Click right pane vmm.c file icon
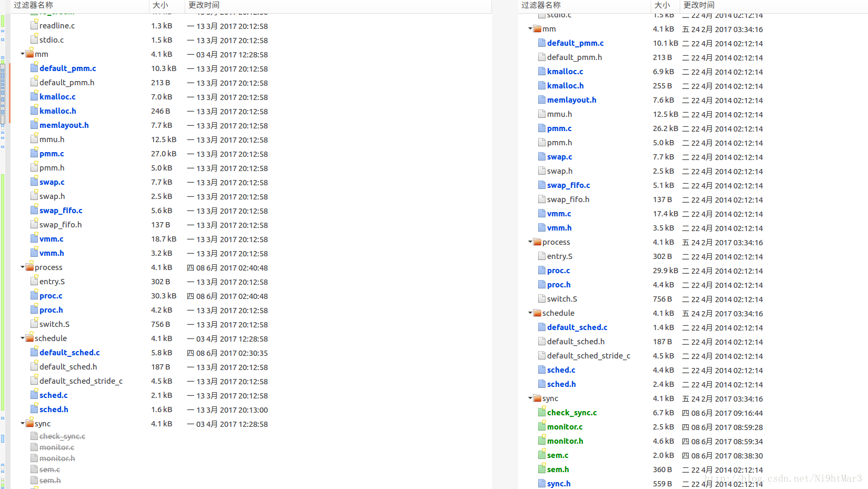Image resolution: width=868 pixels, height=489 pixels. (542, 213)
